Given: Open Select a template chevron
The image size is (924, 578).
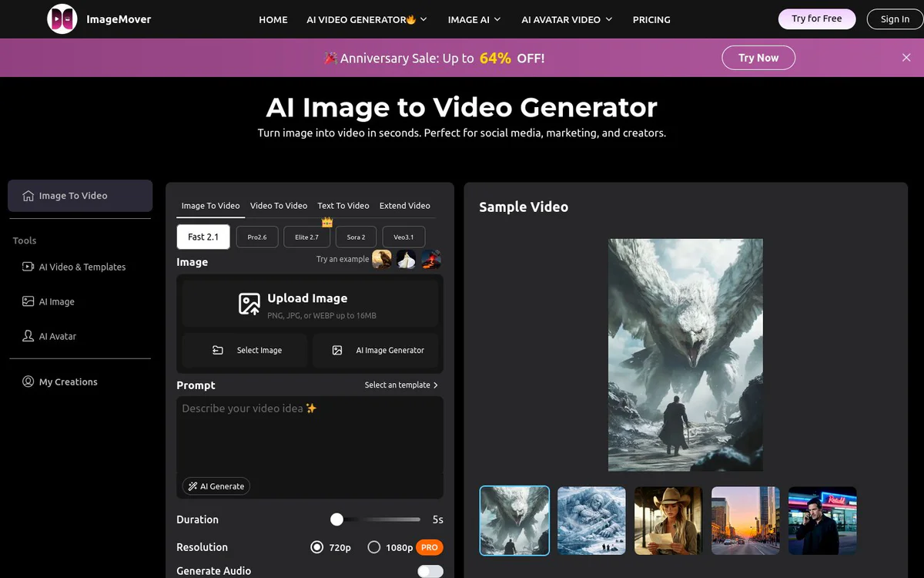Looking at the screenshot, I should [x=436, y=385].
